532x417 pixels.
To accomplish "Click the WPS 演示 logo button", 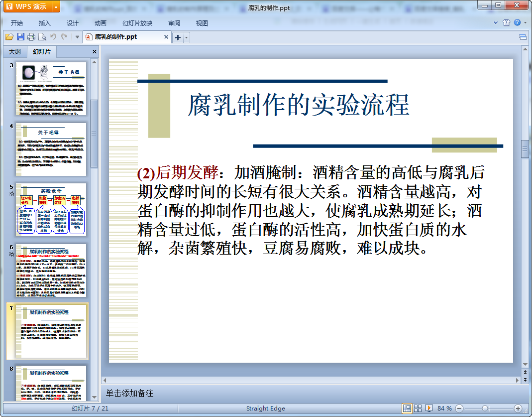I will pyautogui.click(x=28, y=6).
